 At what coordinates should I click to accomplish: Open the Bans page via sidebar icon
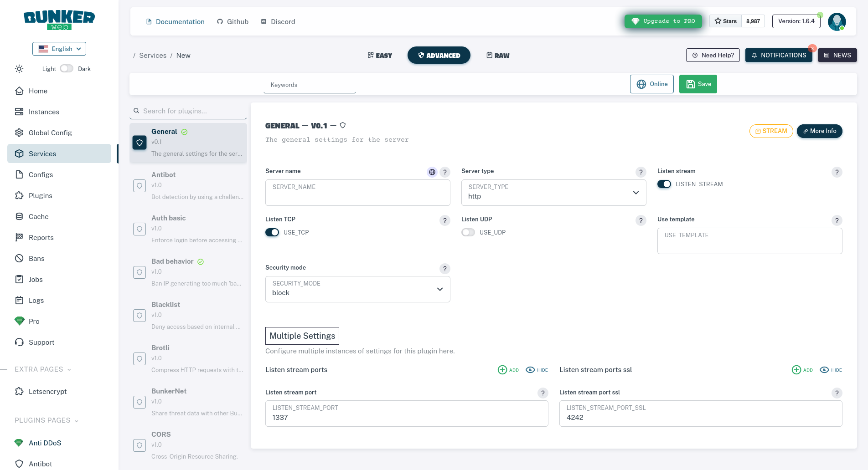click(x=19, y=258)
